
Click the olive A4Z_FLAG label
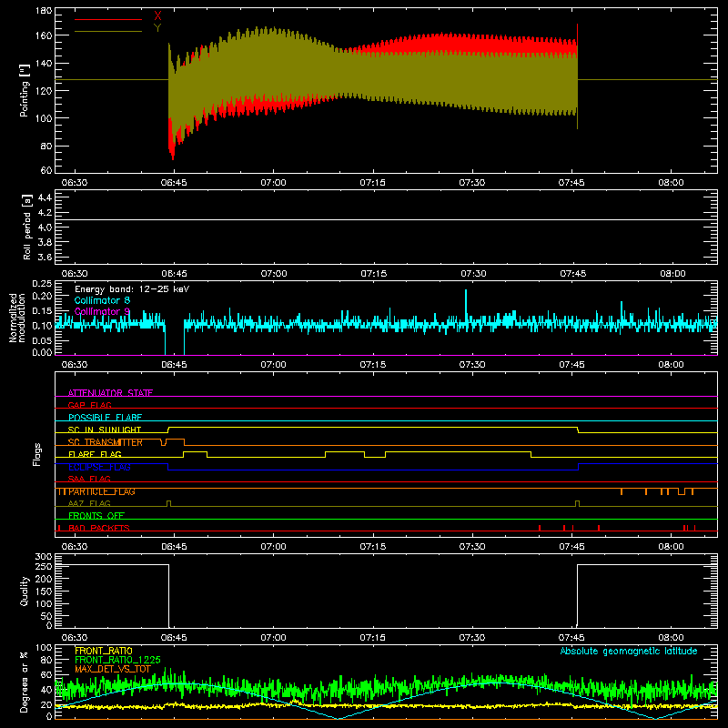[89, 503]
